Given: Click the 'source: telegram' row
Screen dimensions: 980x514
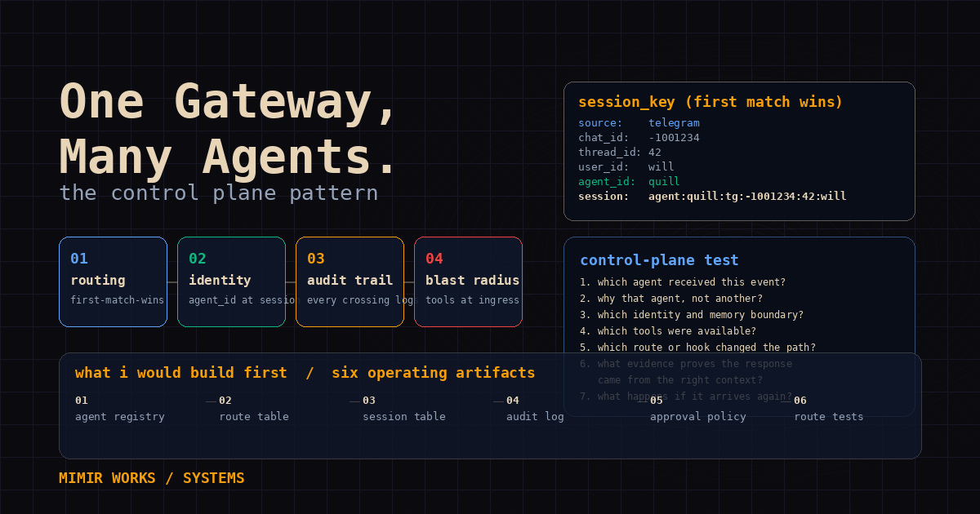Looking at the screenshot, I should click(639, 123).
